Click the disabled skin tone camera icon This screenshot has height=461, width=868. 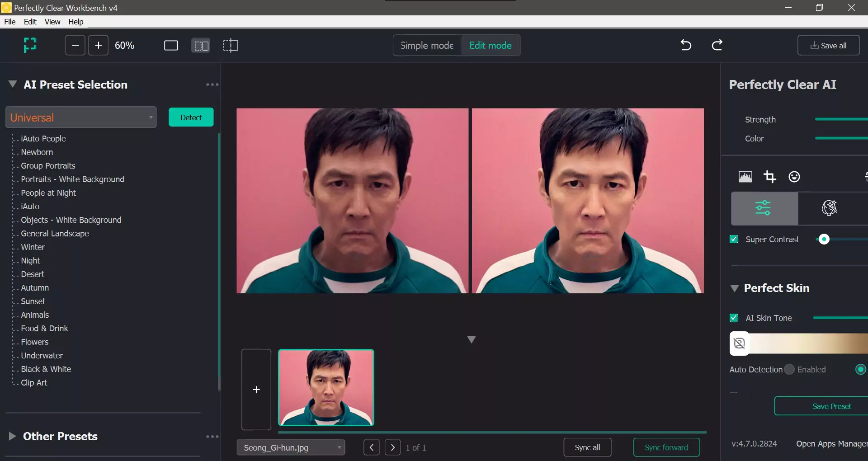pos(740,343)
